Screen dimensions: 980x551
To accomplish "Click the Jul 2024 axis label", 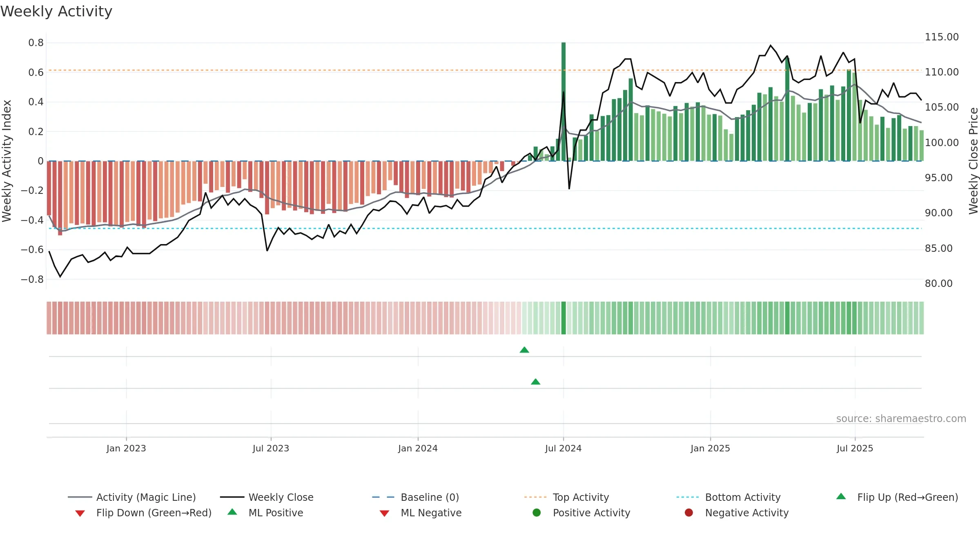I will pos(563,448).
